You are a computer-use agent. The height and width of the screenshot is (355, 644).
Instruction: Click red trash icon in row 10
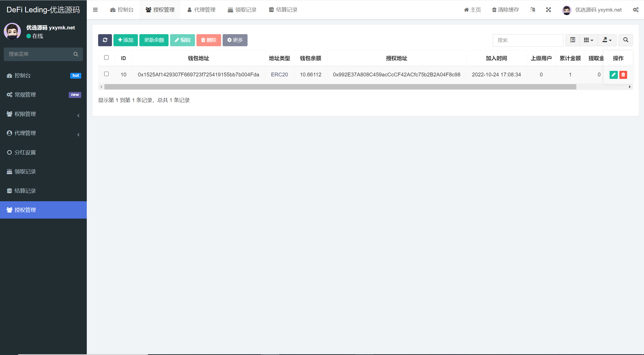click(x=623, y=75)
